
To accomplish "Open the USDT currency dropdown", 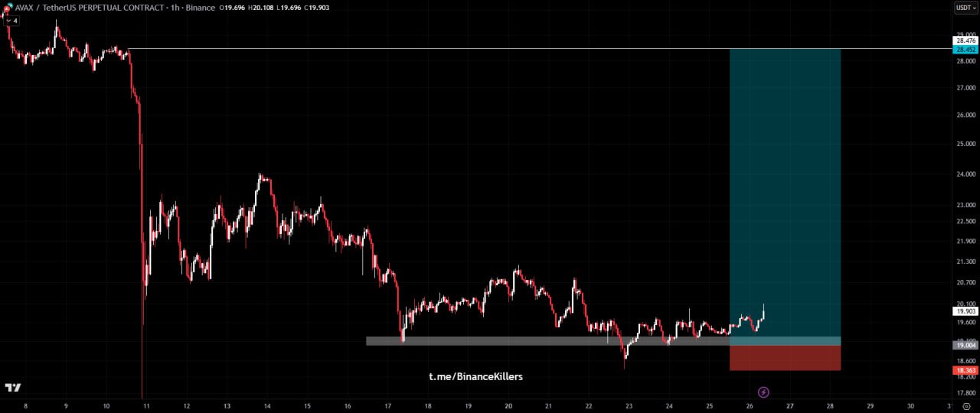I will coord(965,8).
